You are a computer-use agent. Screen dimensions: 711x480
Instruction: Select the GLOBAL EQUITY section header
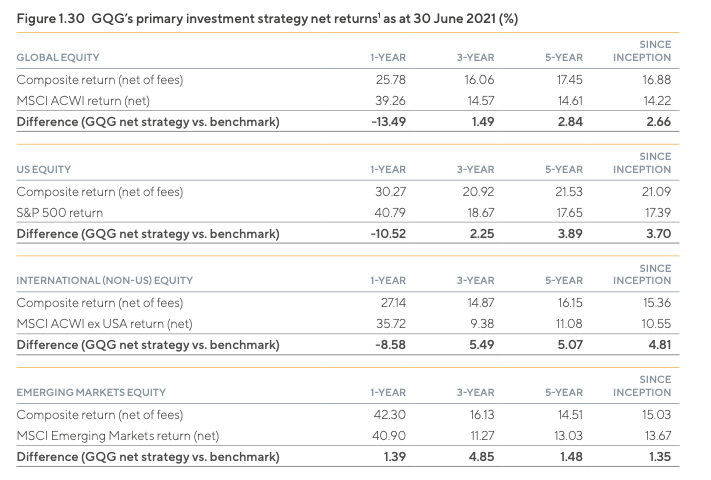[59, 56]
